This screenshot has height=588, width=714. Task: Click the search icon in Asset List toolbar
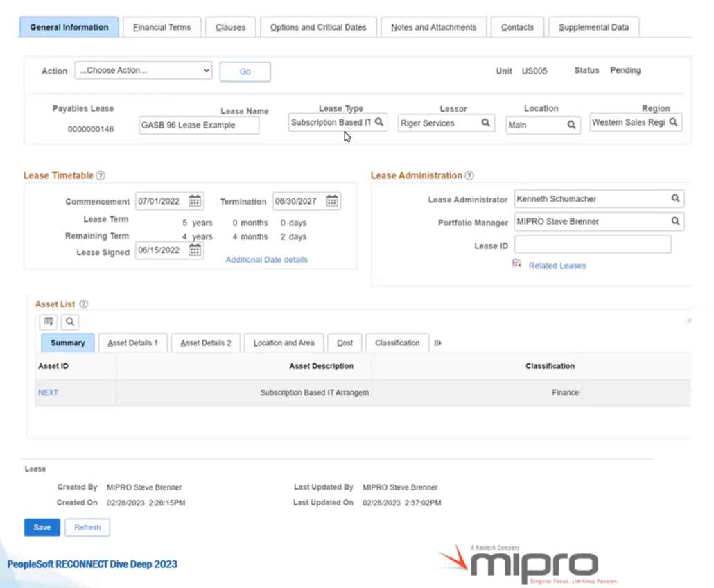coord(69,321)
